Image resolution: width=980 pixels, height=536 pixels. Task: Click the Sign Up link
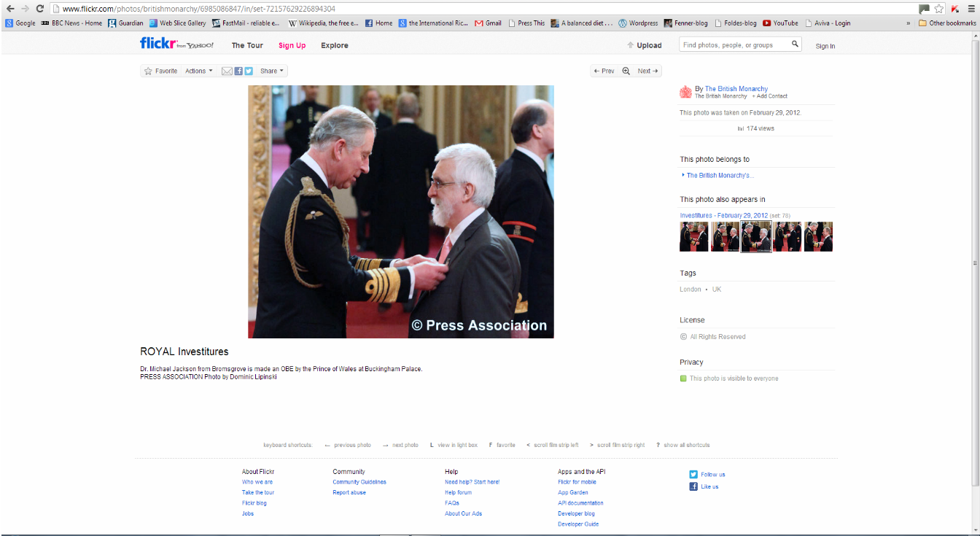292,45
